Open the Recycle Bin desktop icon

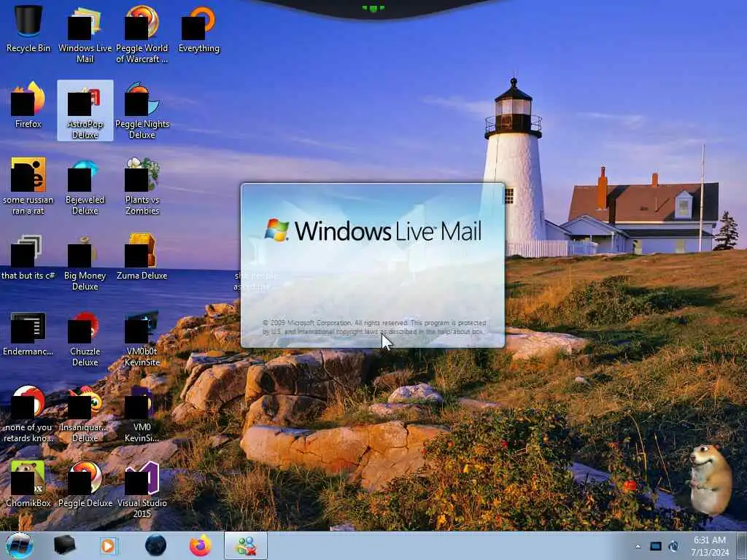click(28, 28)
